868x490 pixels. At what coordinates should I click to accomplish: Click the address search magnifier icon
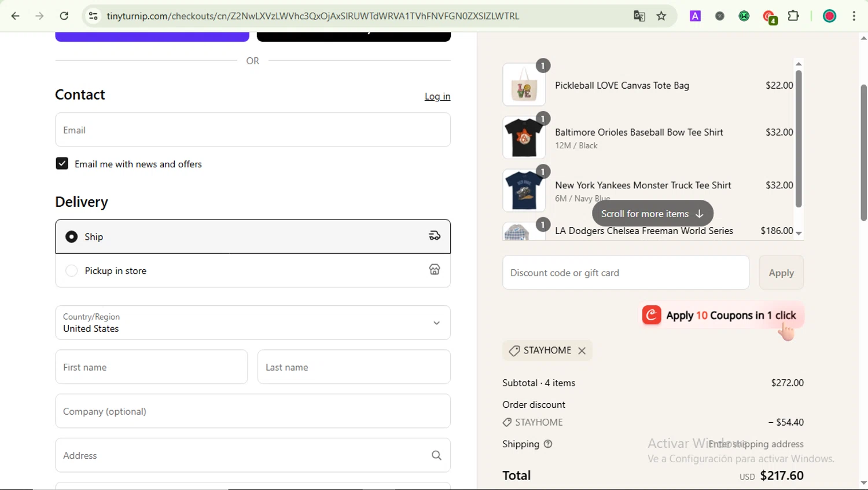(436, 456)
